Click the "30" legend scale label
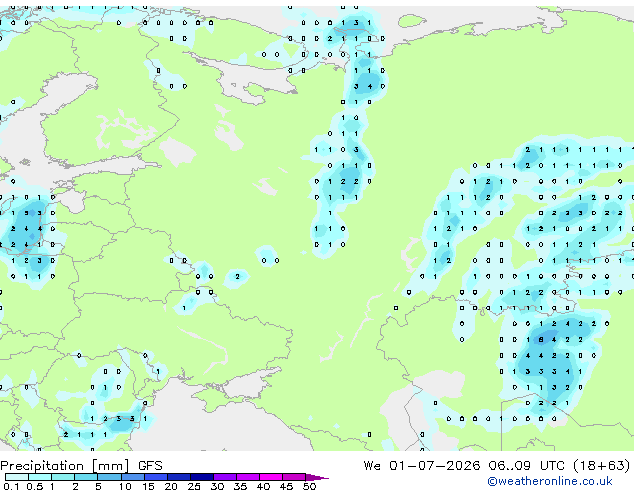The width and height of the screenshot is (634, 490). (x=217, y=486)
